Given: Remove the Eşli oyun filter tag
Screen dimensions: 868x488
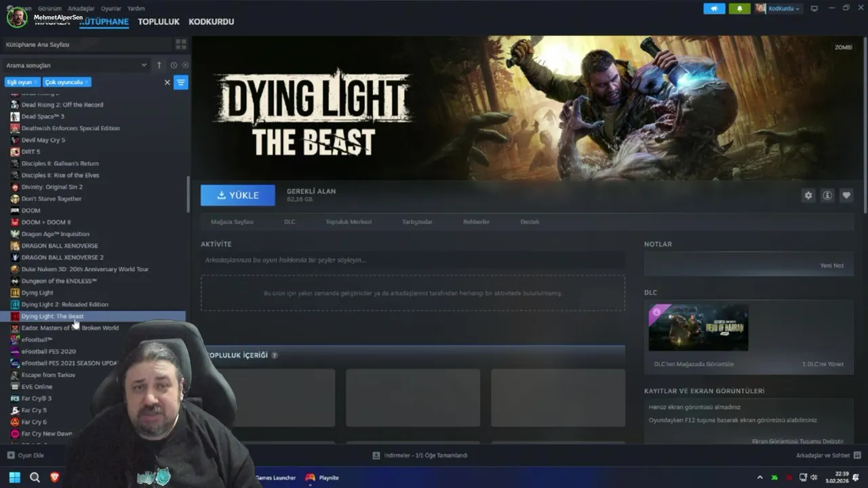Looking at the screenshot, I should 36,82.
